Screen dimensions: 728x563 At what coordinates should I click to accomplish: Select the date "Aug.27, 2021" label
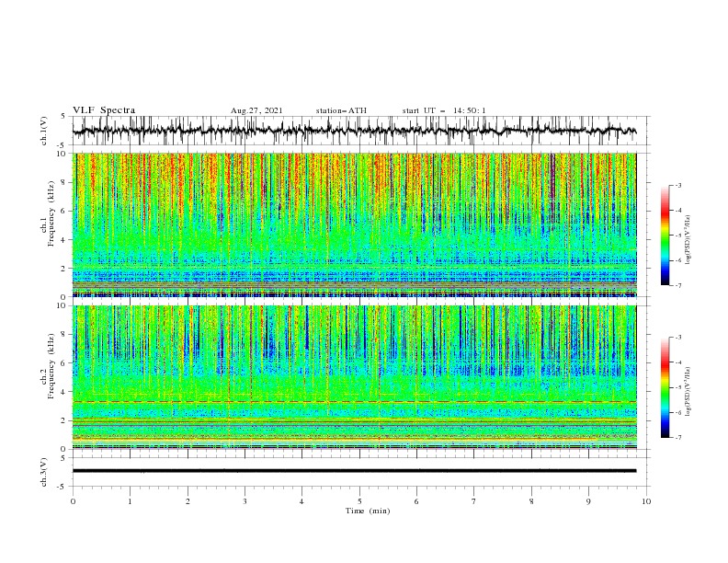[x=256, y=110]
